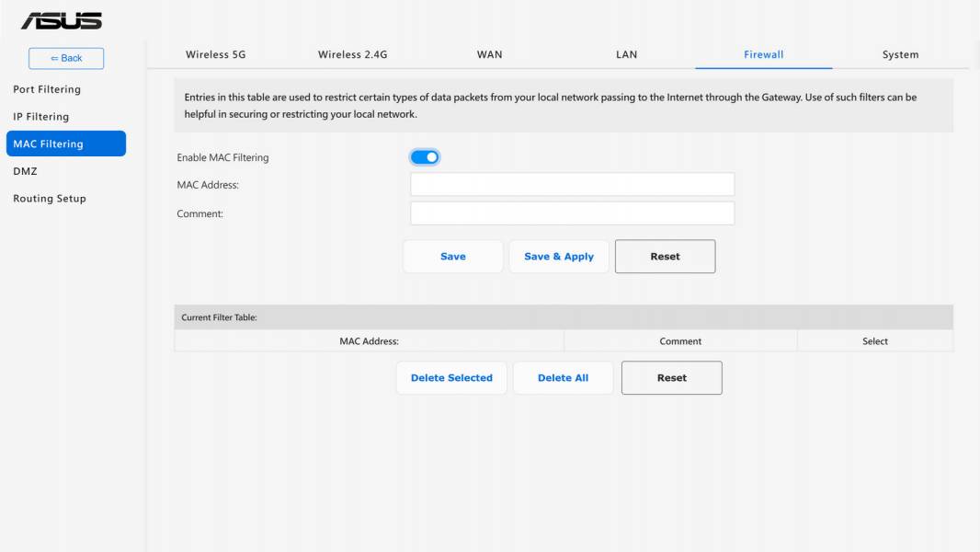Click the Save & Apply button
The width and height of the screenshot is (980, 552).
(x=559, y=257)
